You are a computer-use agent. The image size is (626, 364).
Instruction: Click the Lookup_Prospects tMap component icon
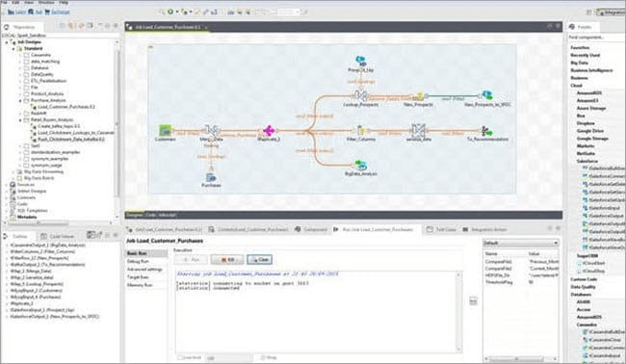360,96
